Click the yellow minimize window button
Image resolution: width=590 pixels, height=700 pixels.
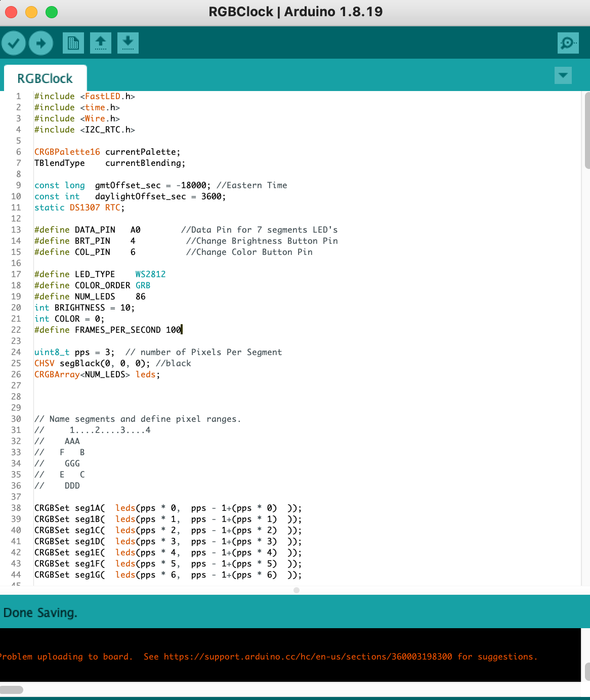31,12
